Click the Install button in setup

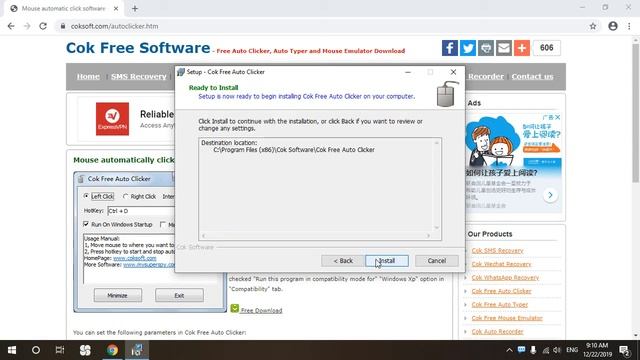(x=387, y=261)
